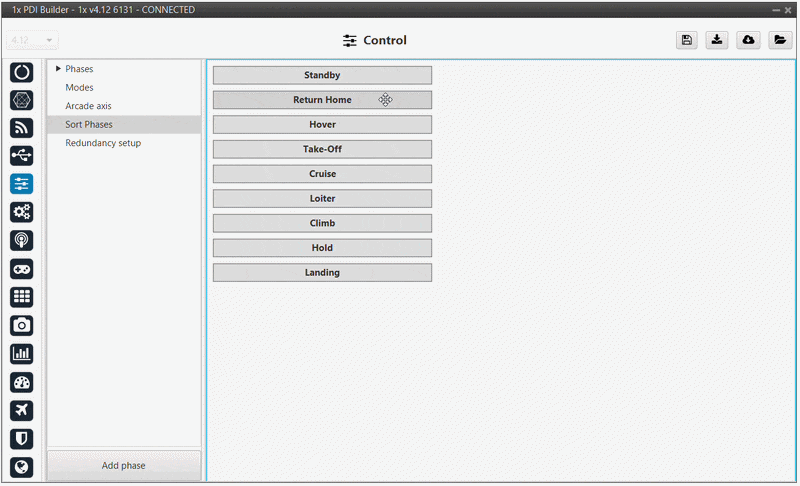Viewport: 800px width, 486px height.
Task: Open the Arcade axis menu entry
Action: (88, 106)
